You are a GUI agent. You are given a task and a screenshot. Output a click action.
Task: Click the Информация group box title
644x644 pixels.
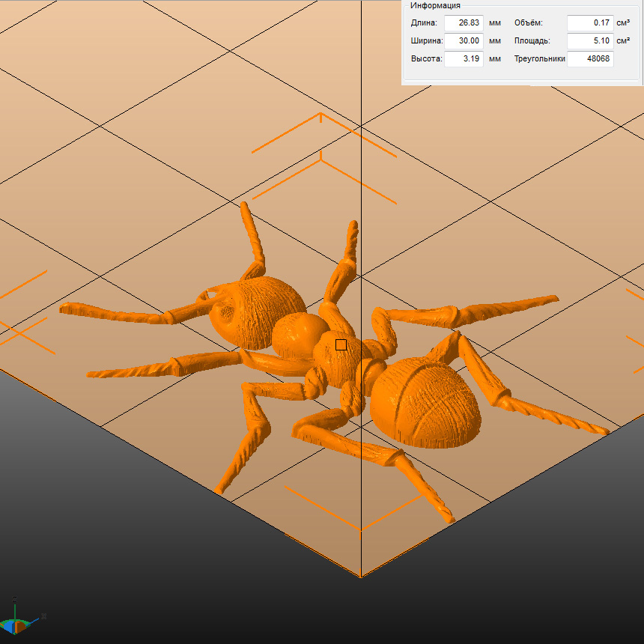(435, 5)
